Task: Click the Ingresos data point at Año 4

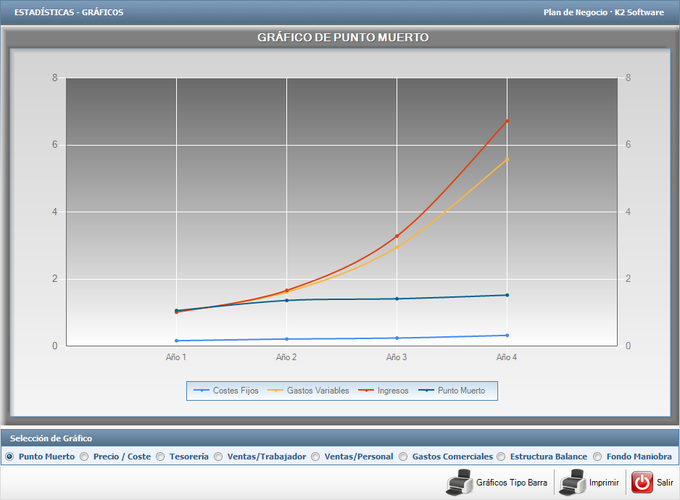Action: 507,121
